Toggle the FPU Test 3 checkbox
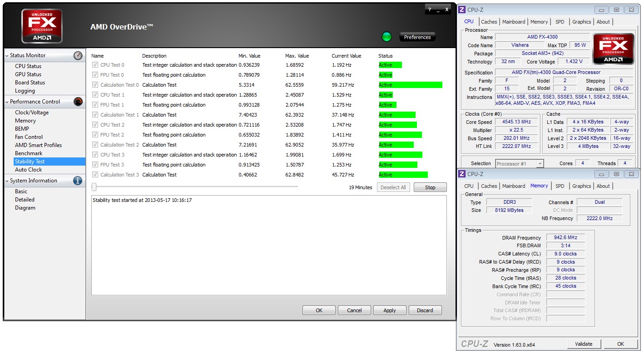The height and width of the screenshot is (353, 644). (95, 165)
